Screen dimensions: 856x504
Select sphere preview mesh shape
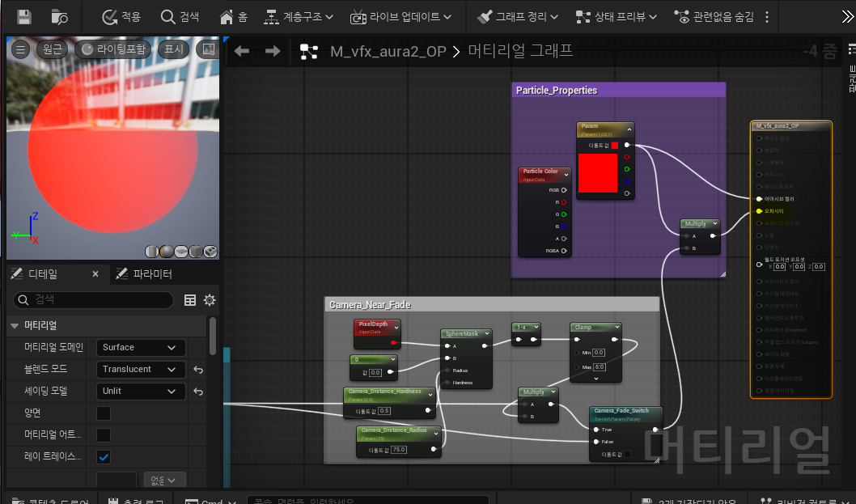[x=167, y=251]
